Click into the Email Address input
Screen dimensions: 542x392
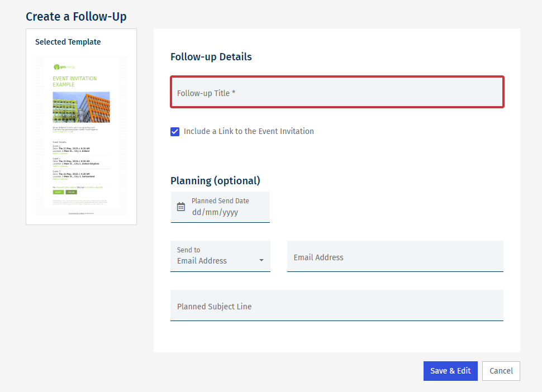[395, 257]
